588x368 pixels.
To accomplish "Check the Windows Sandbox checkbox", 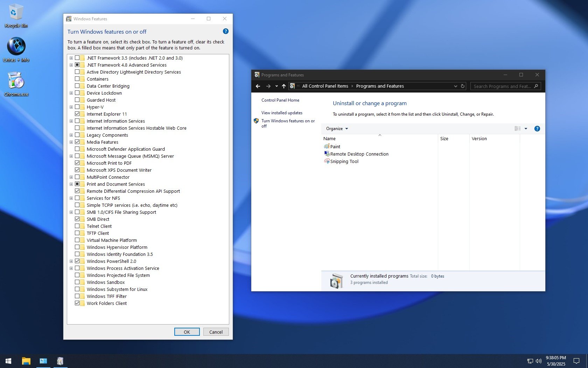I will pyautogui.click(x=77, y=282).
